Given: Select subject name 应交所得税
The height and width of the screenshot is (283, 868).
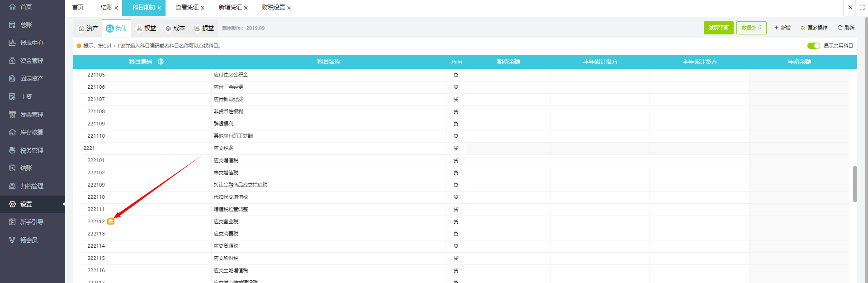Looking at the screenshot, I should click(226, 258).
